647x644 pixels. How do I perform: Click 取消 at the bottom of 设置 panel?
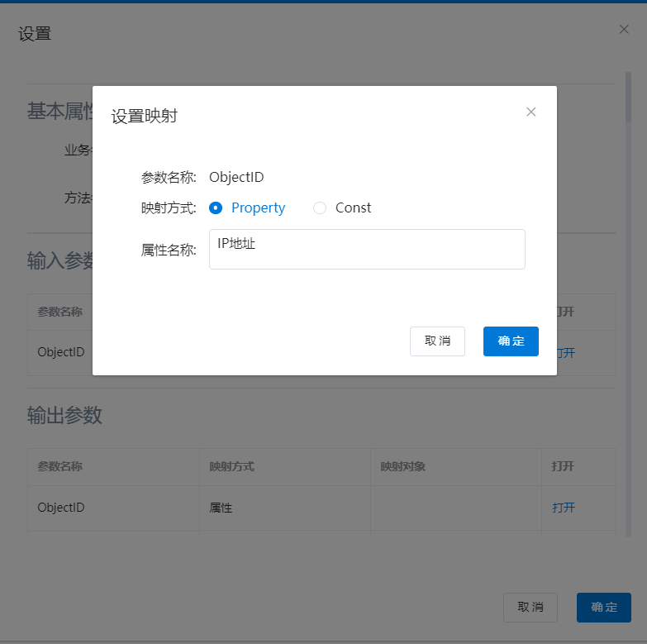(530, 607)
